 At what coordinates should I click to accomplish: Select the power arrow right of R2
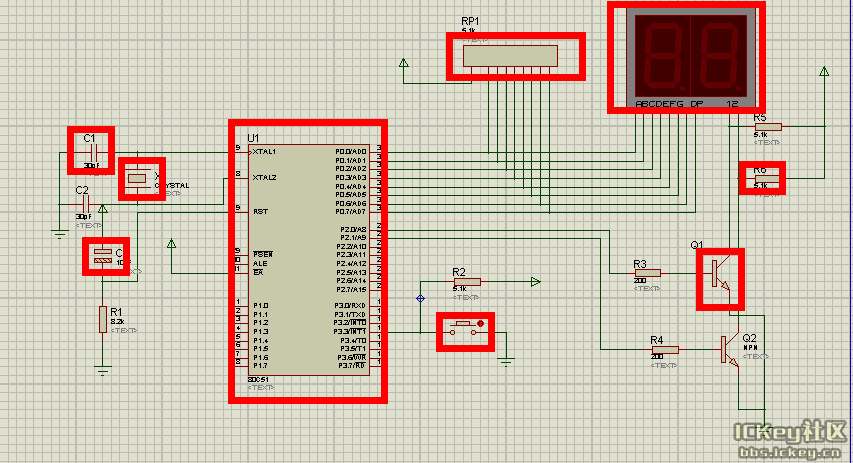(536, 282)
